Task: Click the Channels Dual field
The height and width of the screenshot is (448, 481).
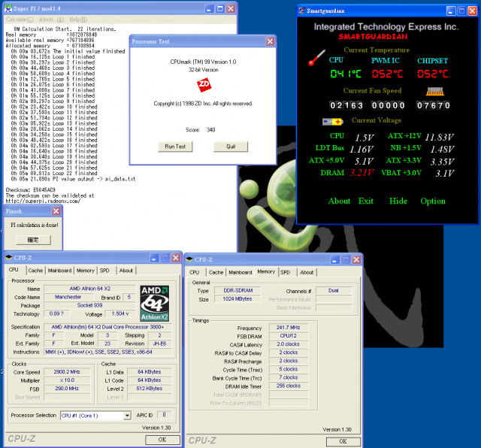Action: (x=334, y=291)
